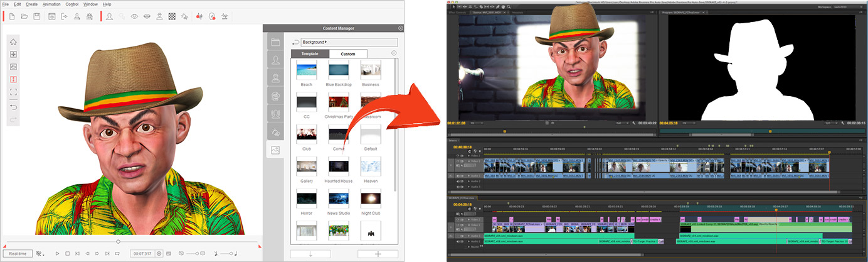Select the mouth/lips icon in toolbar

pos(147,16)
